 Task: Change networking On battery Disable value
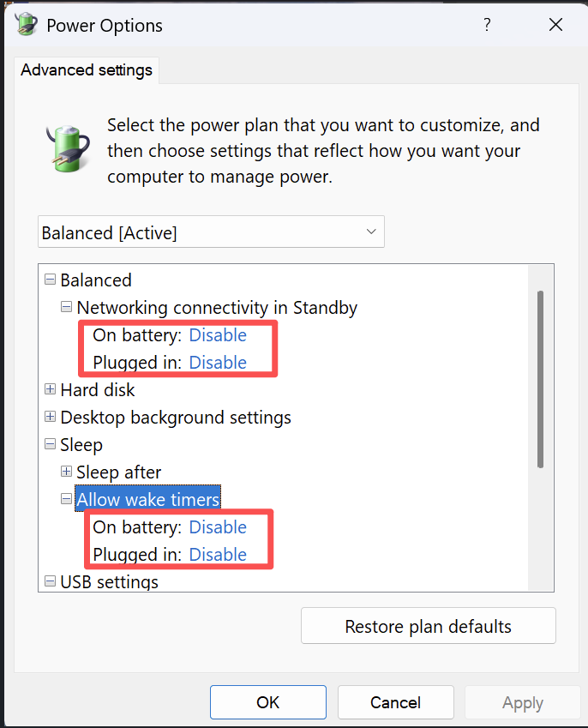218,334
